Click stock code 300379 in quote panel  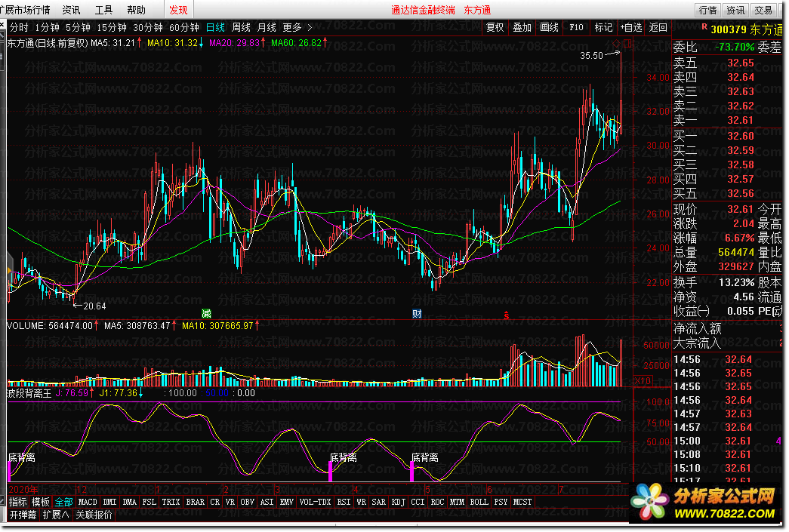[x=729, y=29]
